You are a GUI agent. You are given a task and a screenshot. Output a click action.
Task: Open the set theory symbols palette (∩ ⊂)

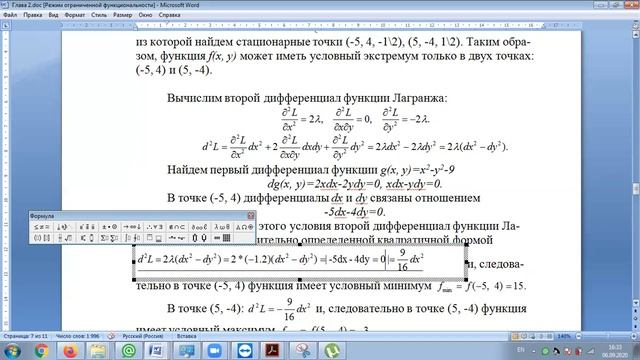point(178,227)
